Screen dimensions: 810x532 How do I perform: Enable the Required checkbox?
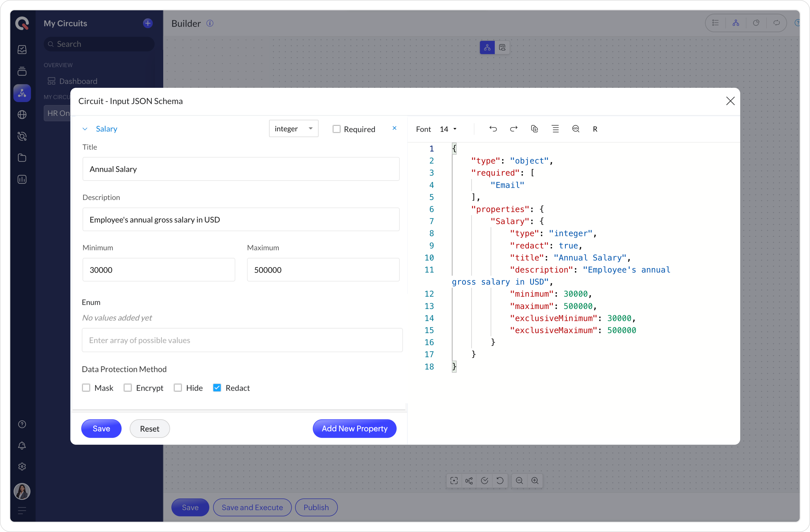tap(336, 129)
